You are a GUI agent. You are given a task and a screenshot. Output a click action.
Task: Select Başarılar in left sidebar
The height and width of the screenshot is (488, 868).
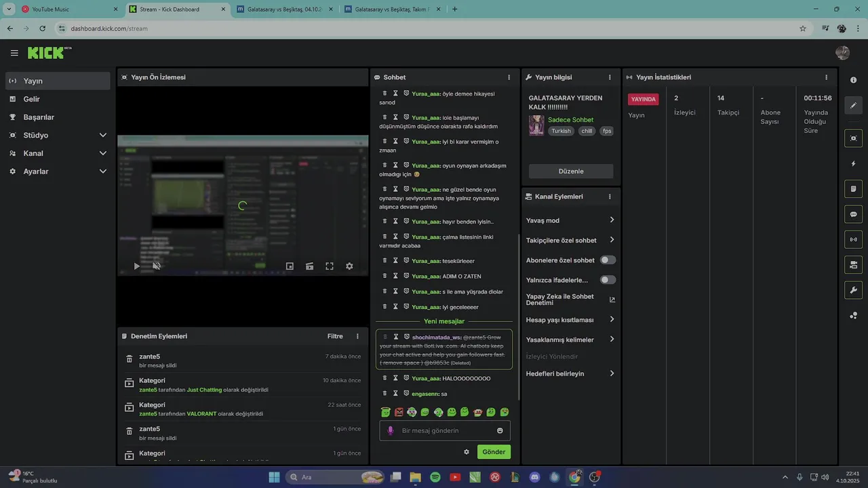pyautogui.click(x=58, y=117)
